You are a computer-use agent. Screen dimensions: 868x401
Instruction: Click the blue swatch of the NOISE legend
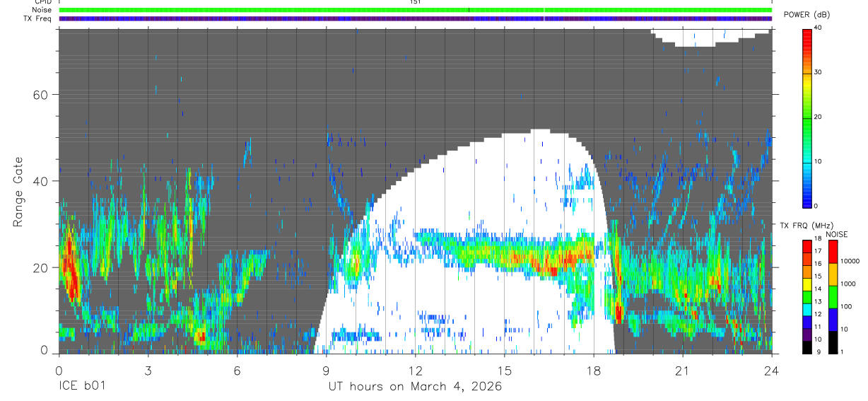coord(833,320)
